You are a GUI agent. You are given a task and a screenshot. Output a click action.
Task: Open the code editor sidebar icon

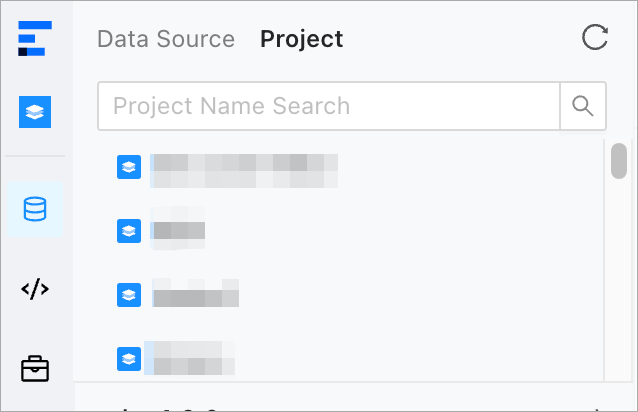pos(35,290)
